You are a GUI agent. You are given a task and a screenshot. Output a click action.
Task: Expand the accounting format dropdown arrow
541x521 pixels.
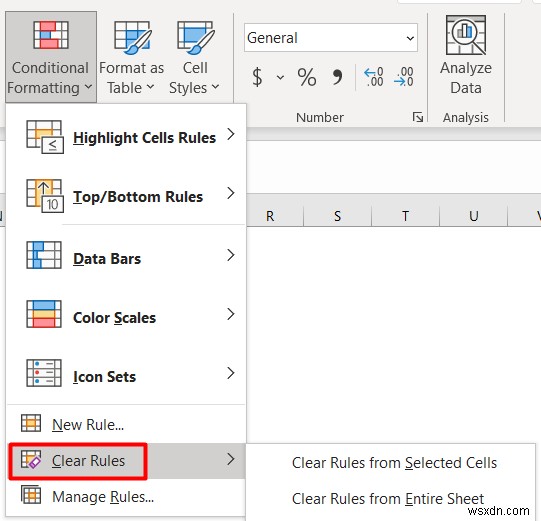(x=281, y=77)
